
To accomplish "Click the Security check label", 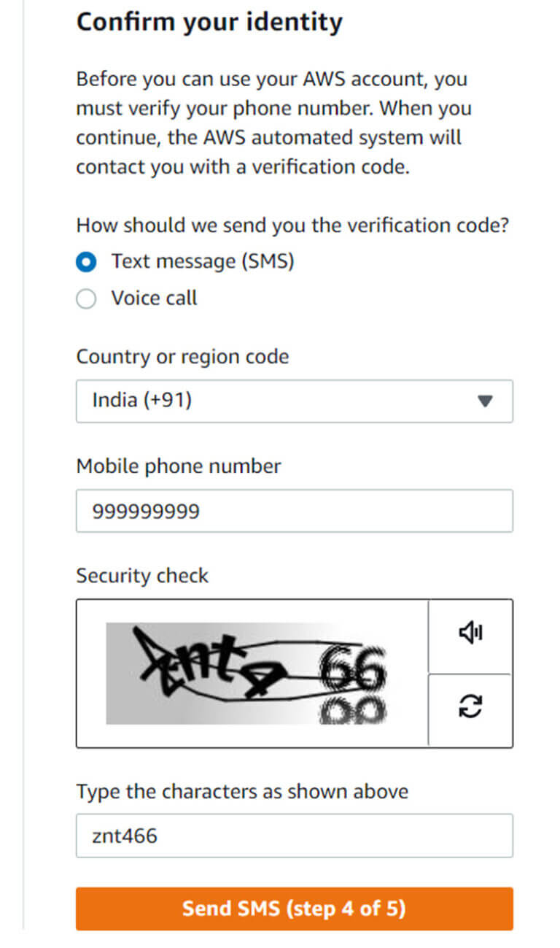I will [x=142, y=576].
